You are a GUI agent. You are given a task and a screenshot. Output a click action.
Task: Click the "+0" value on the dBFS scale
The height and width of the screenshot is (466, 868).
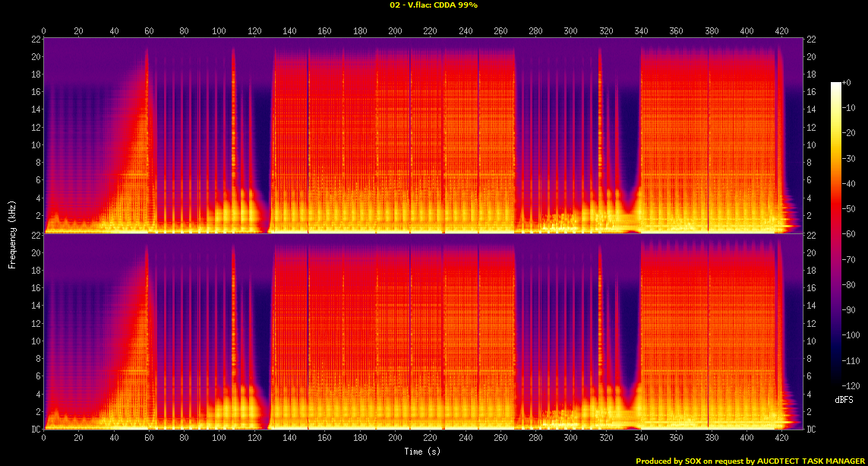point(847,83)
